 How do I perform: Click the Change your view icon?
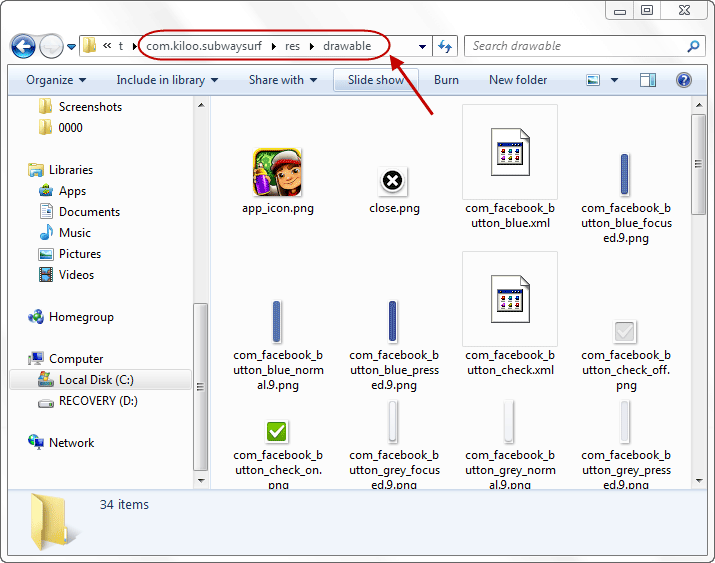click(593, 80)
